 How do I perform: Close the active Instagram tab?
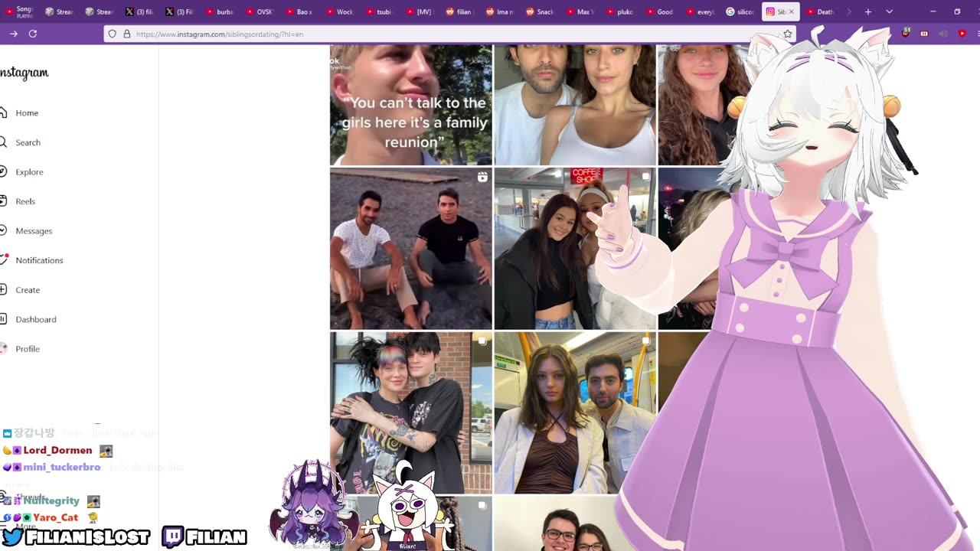coord(792,11)
